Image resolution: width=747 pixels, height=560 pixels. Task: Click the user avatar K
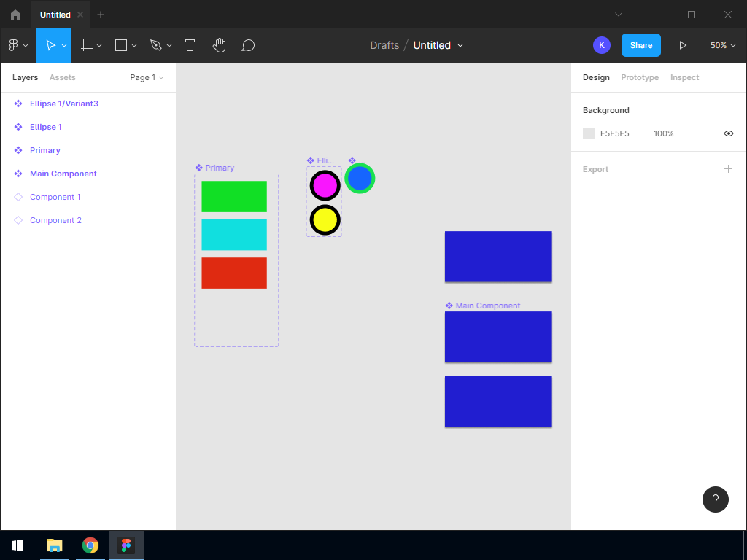point(602,45)
